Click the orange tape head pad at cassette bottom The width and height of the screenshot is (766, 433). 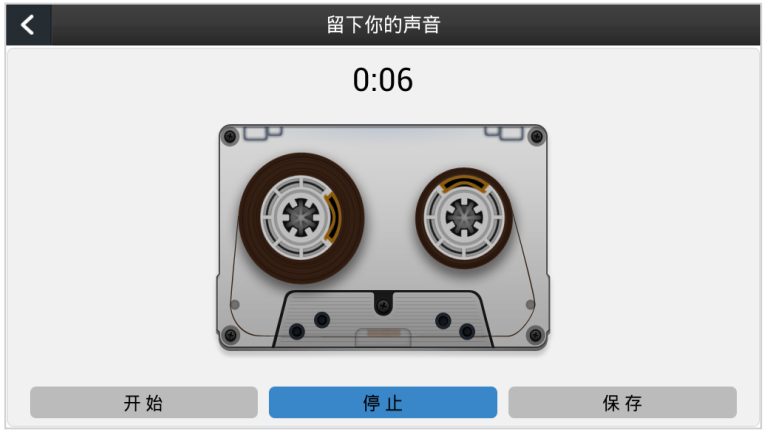tap(383, 333)
